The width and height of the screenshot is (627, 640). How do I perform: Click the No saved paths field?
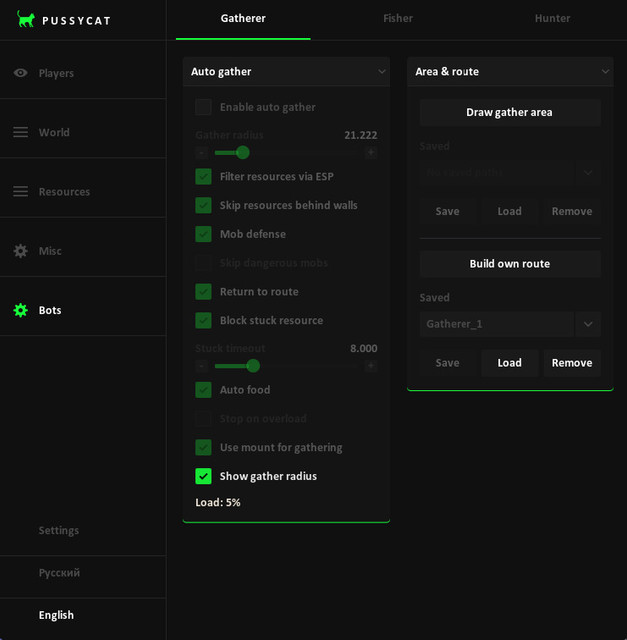click(x=496, y=173)
